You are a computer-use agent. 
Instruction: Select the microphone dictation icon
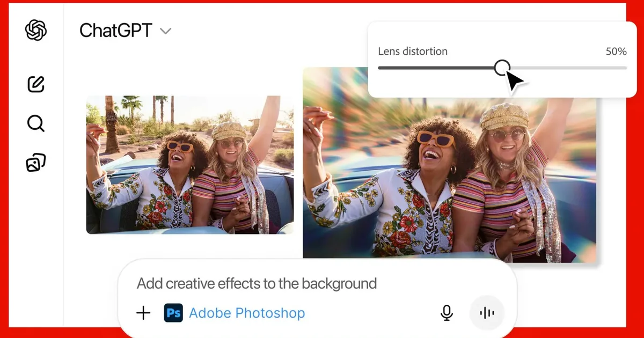pyautogui.click(x=447, y=313)
